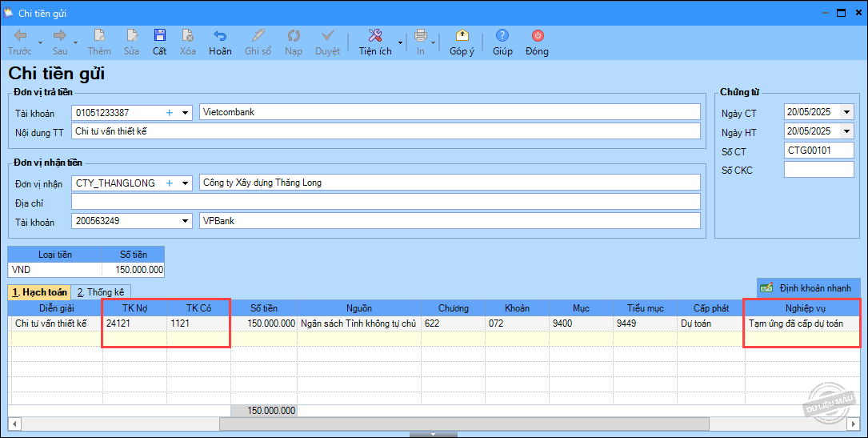Screen dimensions: 868x438
Task: Open the Đơn vị nhận dropdown arrow
Action: (x=186, y=183)
